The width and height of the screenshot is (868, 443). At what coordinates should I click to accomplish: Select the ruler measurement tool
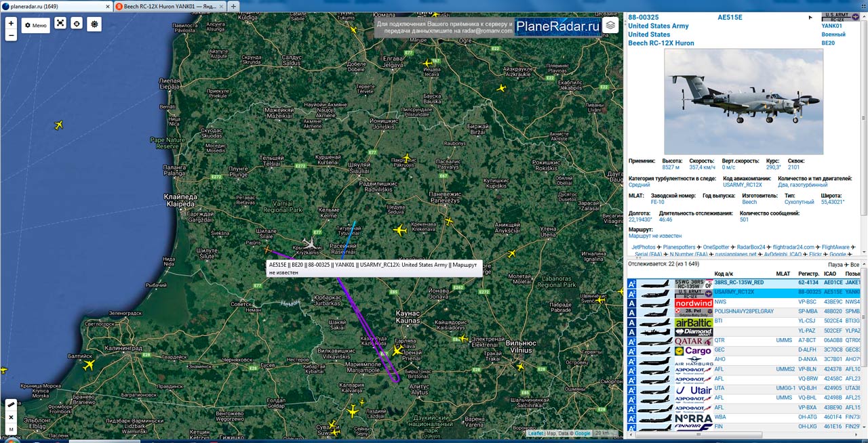tap(11, 404)
